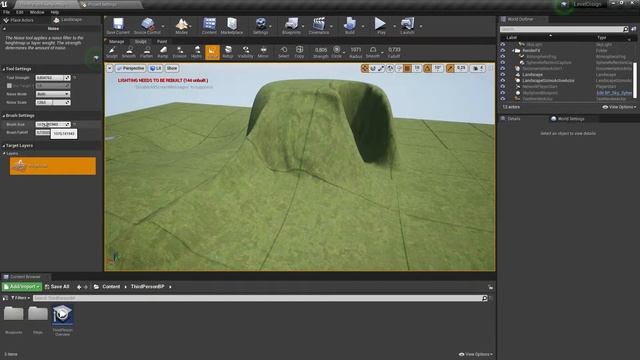Toggle visibility eye for NetworkPlayerStart
Screen dimensions: 640x360
point(503,87)
